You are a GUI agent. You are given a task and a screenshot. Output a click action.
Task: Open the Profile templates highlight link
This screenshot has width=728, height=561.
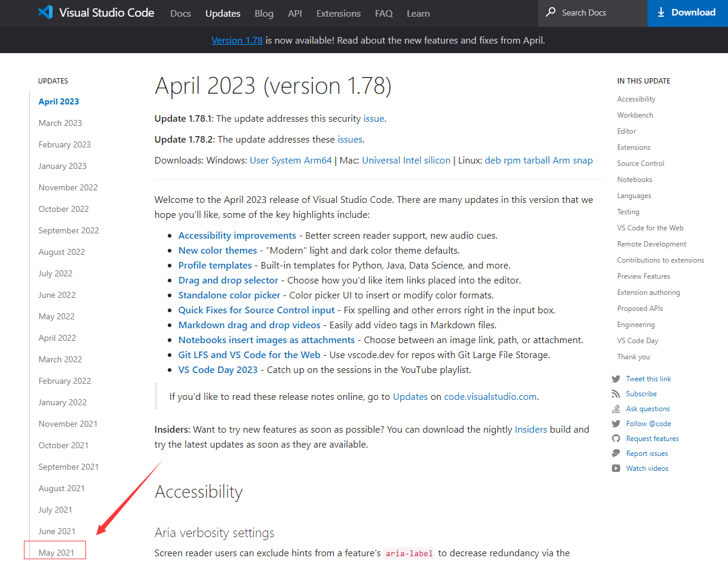coord(215,265)
